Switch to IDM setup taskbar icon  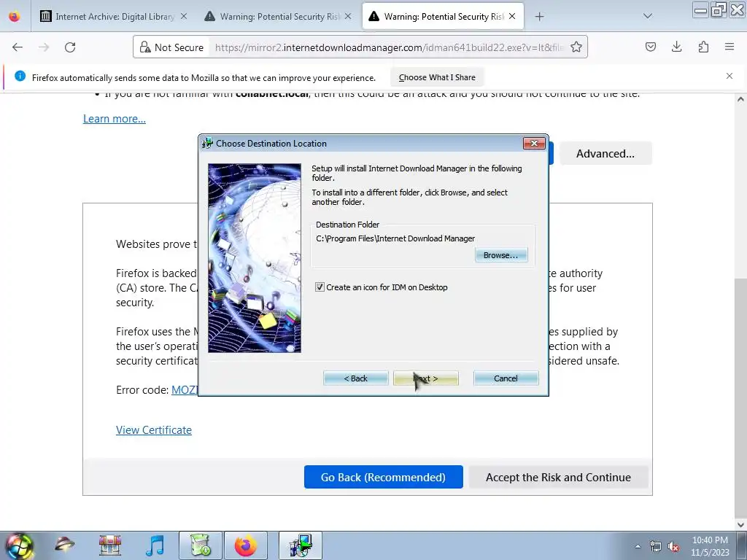click(301, 545)
